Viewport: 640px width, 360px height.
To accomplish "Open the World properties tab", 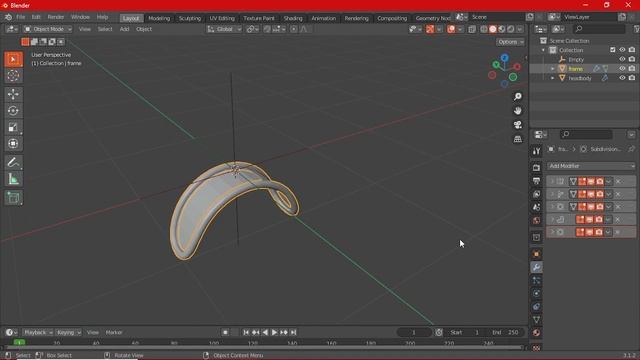I will (536, 220).
